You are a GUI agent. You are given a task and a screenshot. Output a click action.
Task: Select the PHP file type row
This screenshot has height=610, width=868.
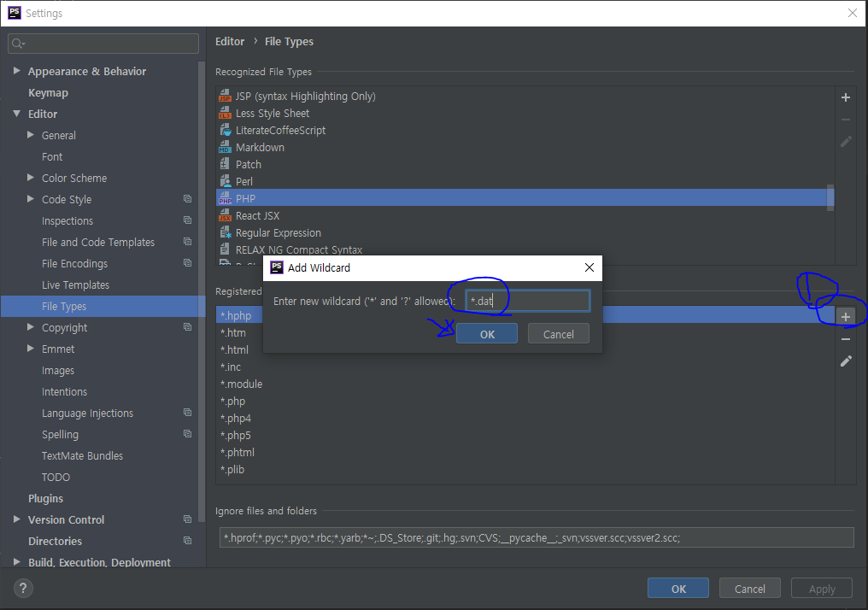(x=525, y=198)
